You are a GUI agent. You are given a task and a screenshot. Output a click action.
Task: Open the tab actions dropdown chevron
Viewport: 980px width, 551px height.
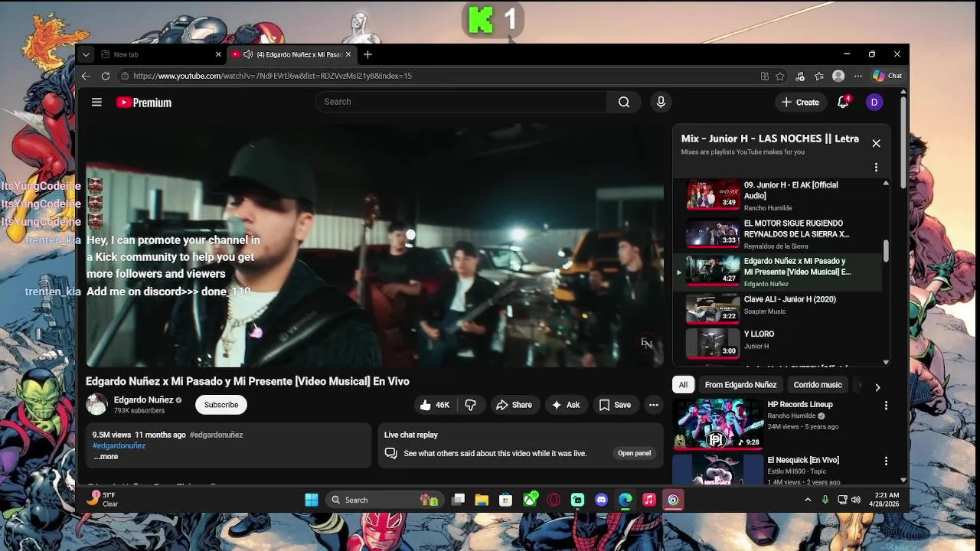point(86,54)
